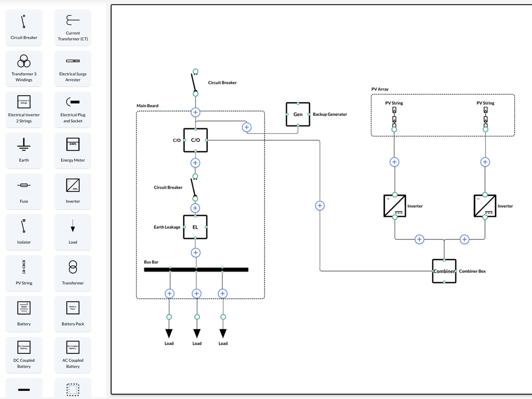Screen dimensions: 532x399
Task: Select the Earth symbol in palette
Action: pos(24,150)
